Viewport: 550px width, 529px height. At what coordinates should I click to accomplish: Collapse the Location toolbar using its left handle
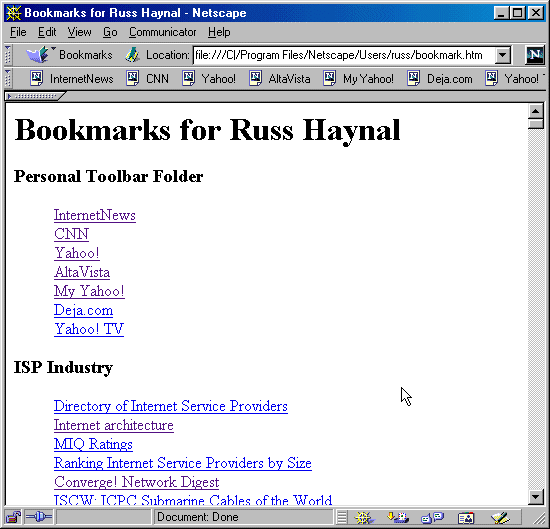(x=8, y=55)
